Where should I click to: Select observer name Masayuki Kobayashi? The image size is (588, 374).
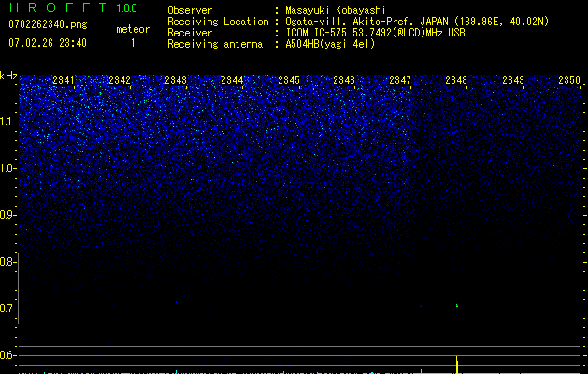tap(336, 10)
